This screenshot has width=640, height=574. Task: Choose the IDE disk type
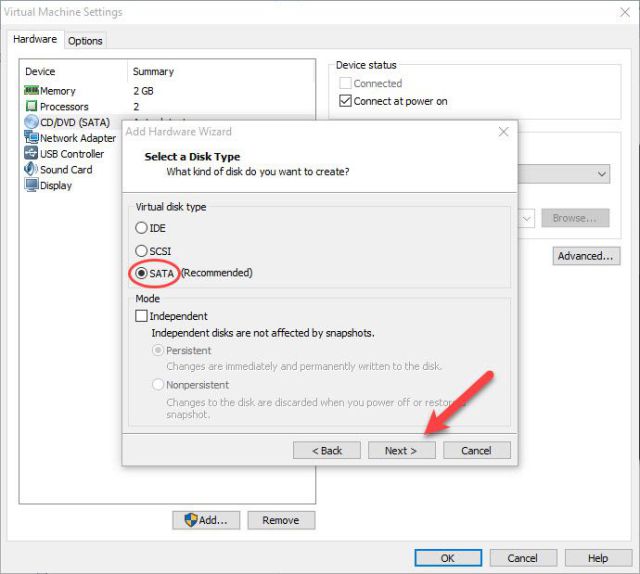pos(141,228)
